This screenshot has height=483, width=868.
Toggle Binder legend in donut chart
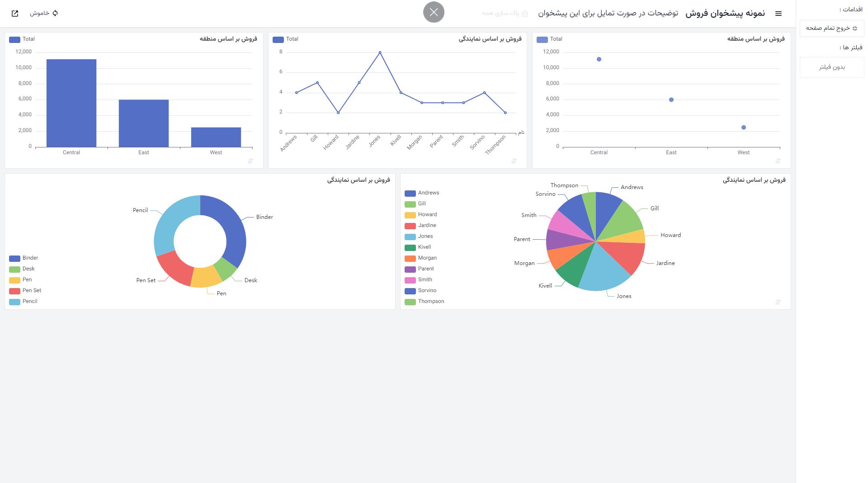(x=24, y=258)
